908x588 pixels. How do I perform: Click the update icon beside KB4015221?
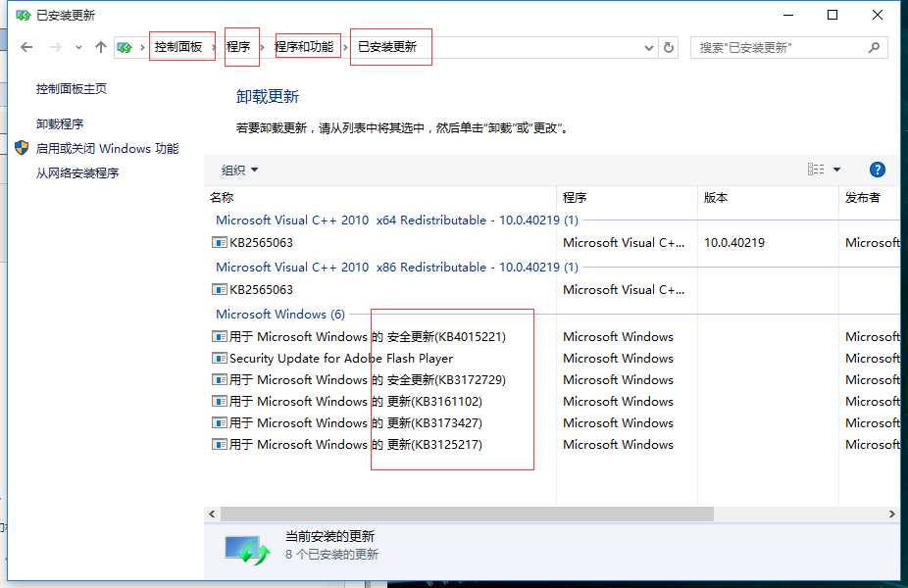coord(219,336)
